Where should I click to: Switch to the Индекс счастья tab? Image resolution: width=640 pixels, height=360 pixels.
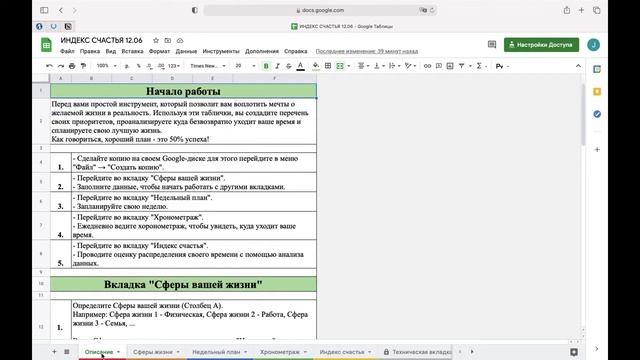pyautogui.click(x=345, y=352)
